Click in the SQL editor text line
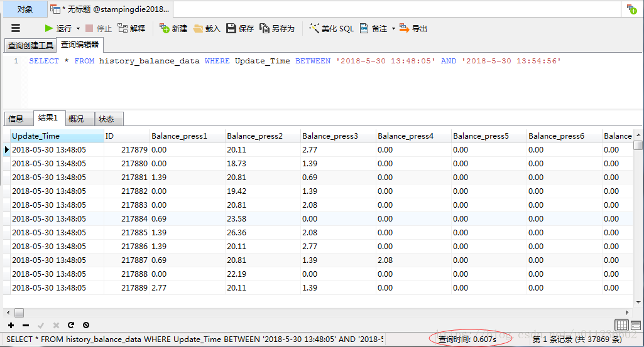The height and width of the screenshot is (347, 644). [x=295, y=61]
